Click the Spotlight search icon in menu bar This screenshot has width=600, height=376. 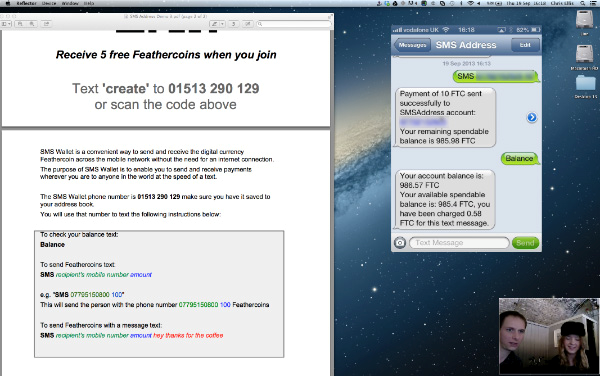pos(582,3)
